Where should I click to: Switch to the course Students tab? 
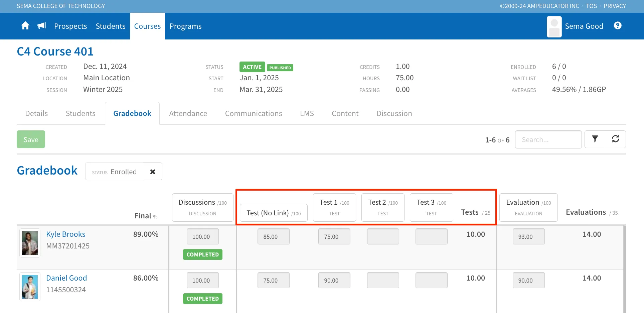(80, 113)
